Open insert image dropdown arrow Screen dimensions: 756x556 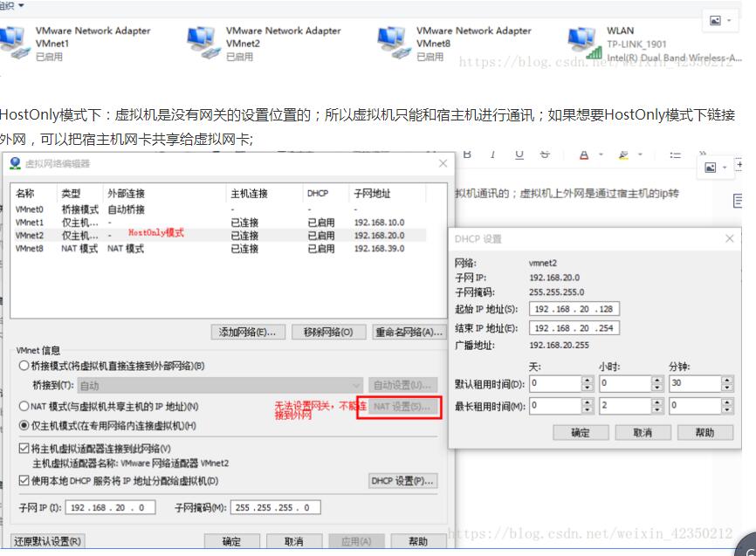[725, 168]
